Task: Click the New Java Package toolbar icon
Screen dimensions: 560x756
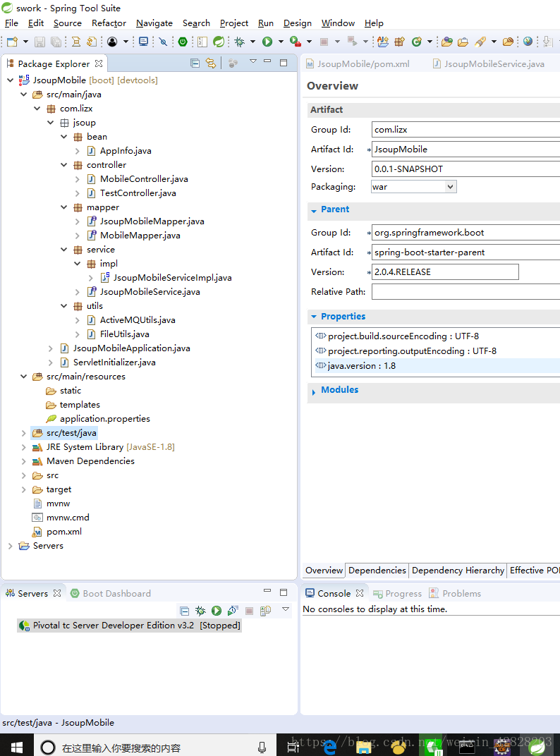Action: (399, 42)
